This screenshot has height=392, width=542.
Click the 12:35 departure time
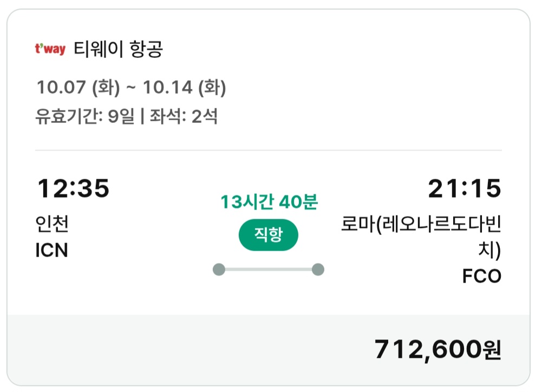click(73, 189)
